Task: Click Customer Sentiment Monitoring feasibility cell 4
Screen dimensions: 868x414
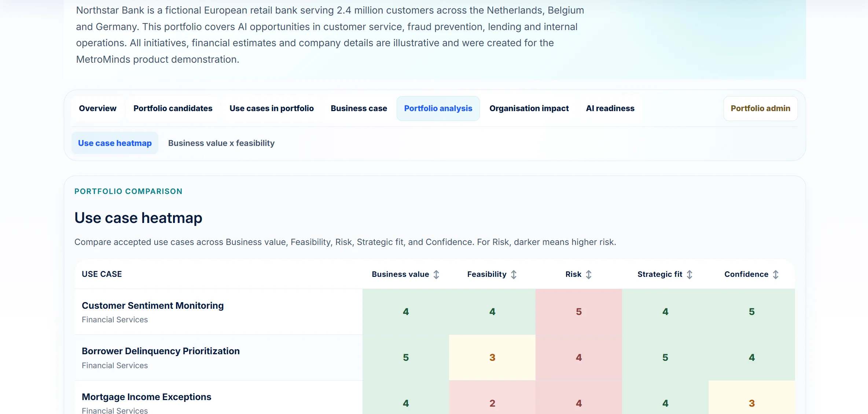Action: click(x=492, y=312)
